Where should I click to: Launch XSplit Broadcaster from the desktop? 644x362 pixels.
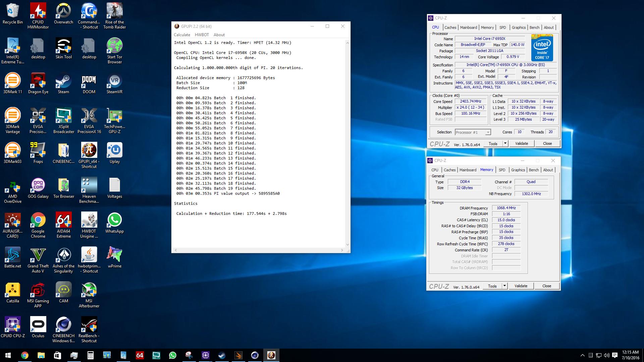pos(63,120)
